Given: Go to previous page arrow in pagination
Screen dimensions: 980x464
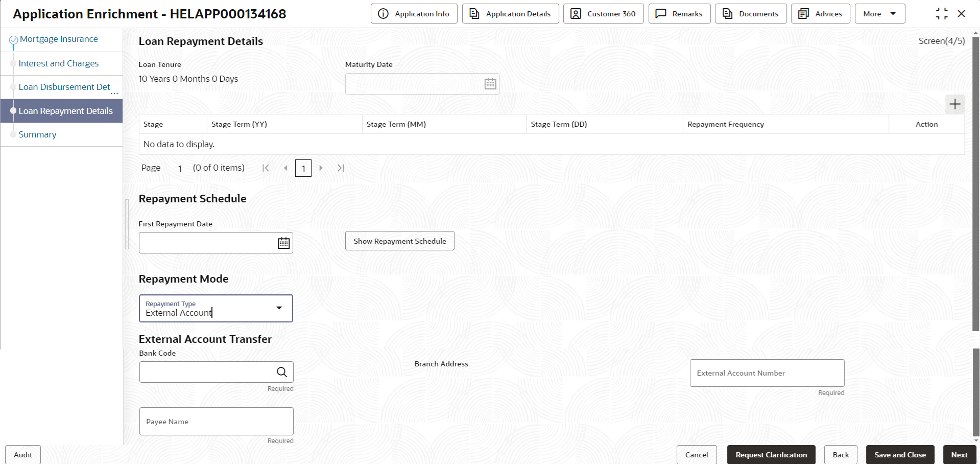Looking at the screenshot, I should click(285, 168).
